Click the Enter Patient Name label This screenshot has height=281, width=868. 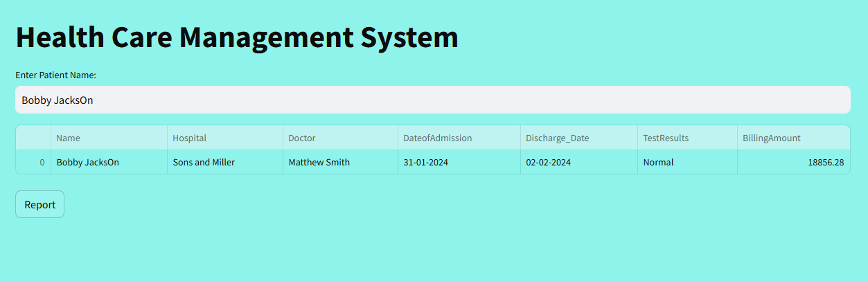[55, 75]
